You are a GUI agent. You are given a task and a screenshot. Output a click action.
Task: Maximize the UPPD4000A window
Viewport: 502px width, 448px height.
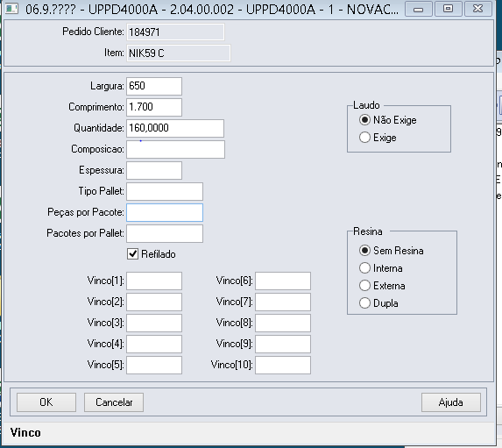click(448, 9)
